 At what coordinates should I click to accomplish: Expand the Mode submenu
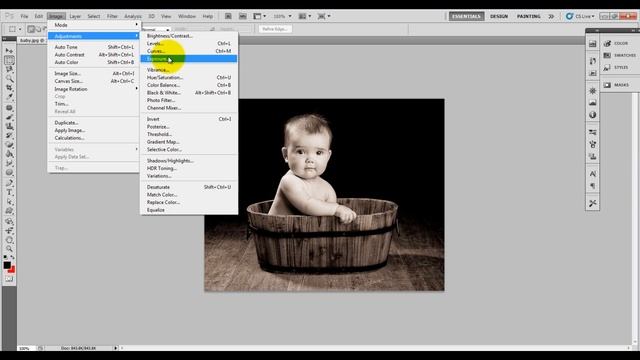pos(93,25)
